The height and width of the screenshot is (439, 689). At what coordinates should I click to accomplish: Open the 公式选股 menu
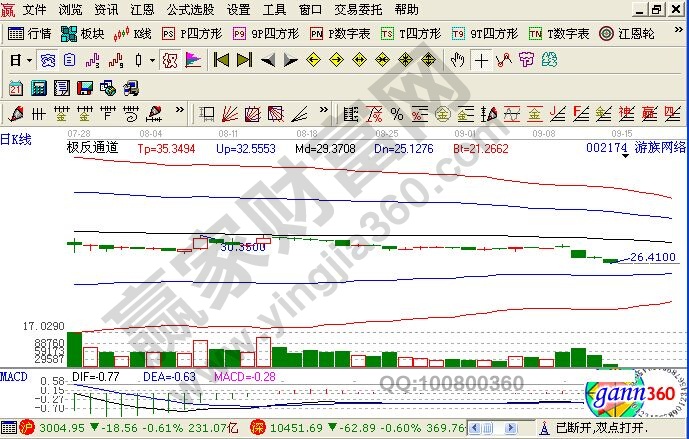tap(190, 9)
